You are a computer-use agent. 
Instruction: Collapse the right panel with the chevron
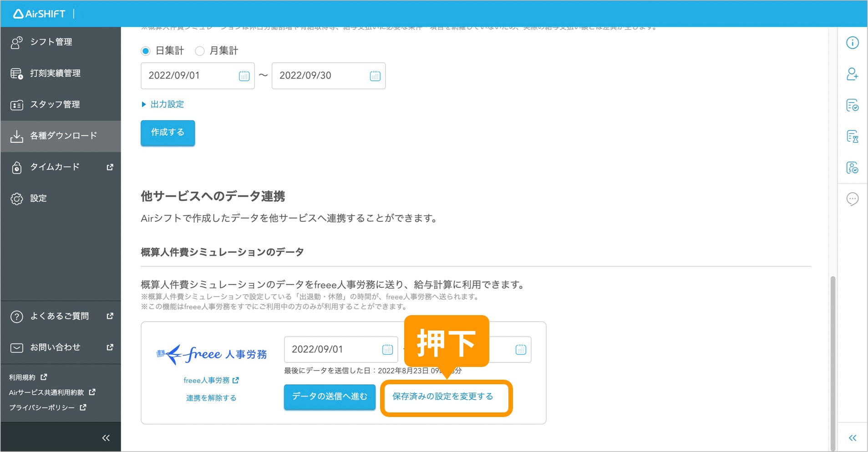point(852,437)
